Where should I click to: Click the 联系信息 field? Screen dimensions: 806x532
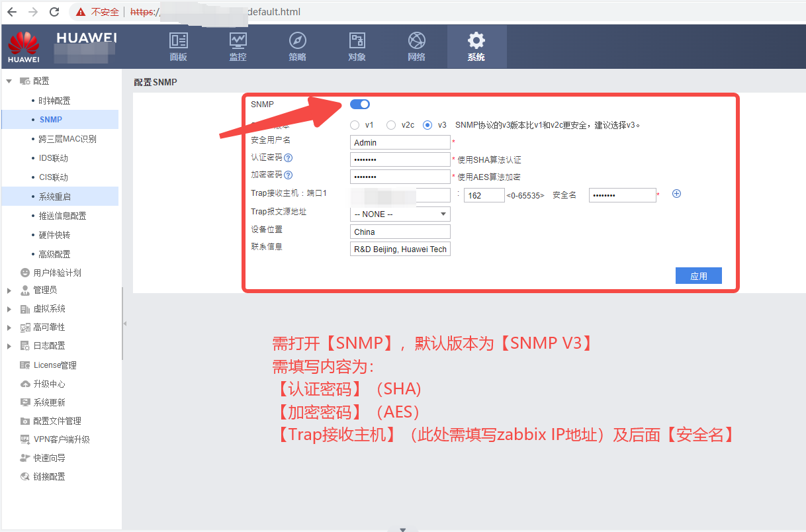pos(400,249)
